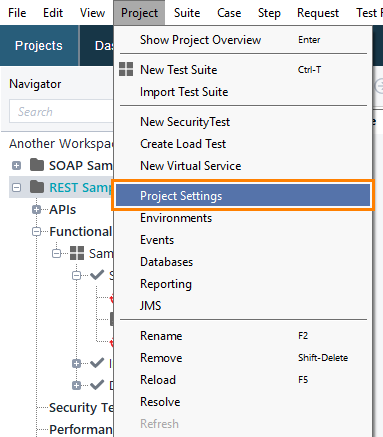
Task: Select New Virtual Service
Action: [243, 166]
